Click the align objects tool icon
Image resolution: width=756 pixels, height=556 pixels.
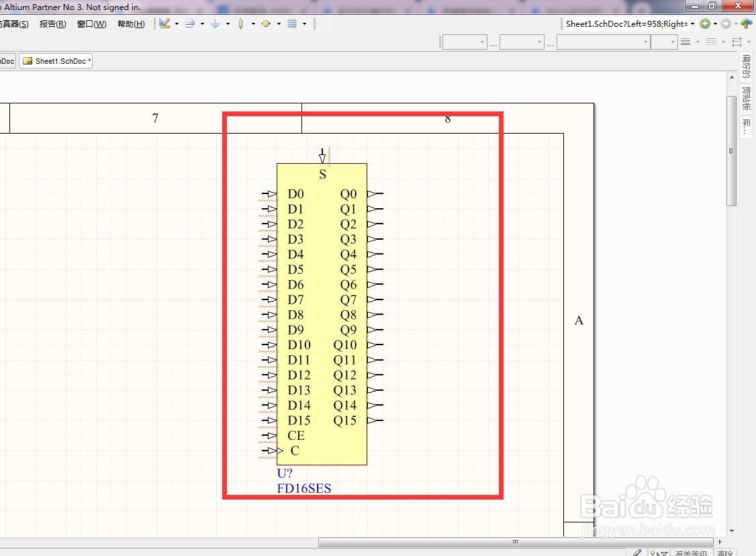click(x=190, y=23)
